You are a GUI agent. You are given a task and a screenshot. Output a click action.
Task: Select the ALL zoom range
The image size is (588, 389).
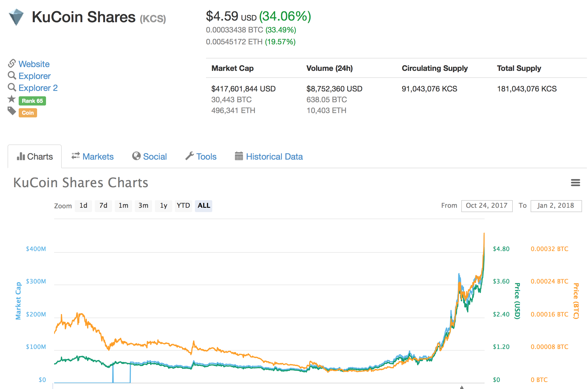204,206
